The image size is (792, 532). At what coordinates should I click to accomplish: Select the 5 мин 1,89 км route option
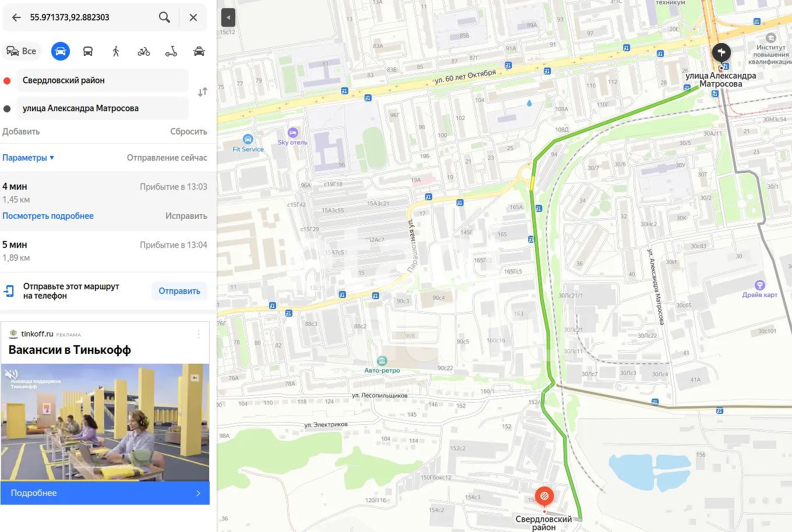[105, 251]
